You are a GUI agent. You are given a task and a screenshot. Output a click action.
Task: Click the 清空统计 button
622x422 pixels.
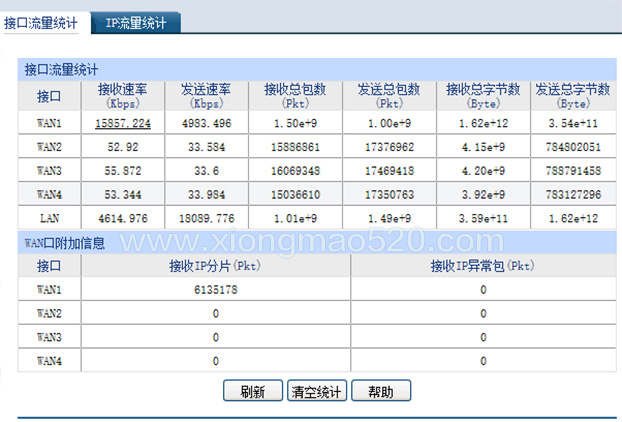point(317,391)
